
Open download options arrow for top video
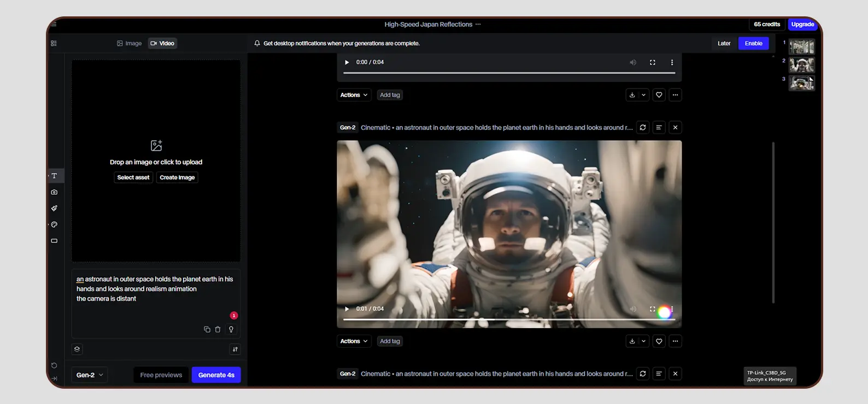click(644, 95)
